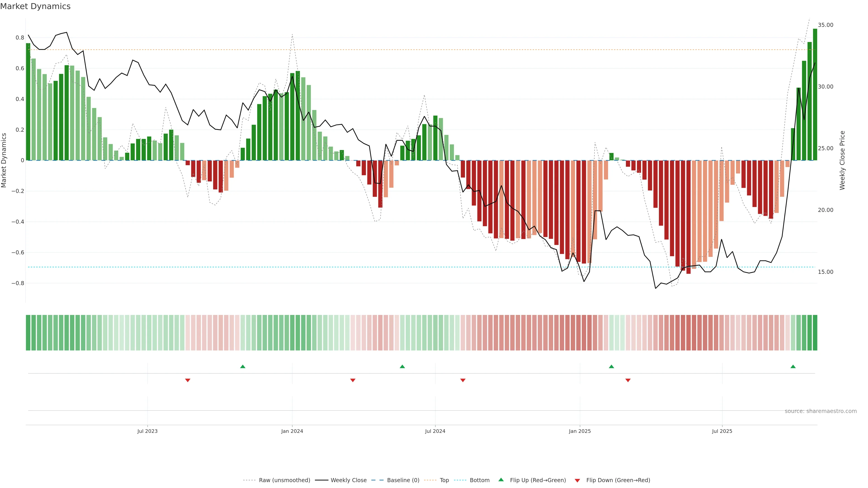Screen dimensions: 868x488
Task: Click the Jul 2025 x-axis label
Action: coord(722,431)
